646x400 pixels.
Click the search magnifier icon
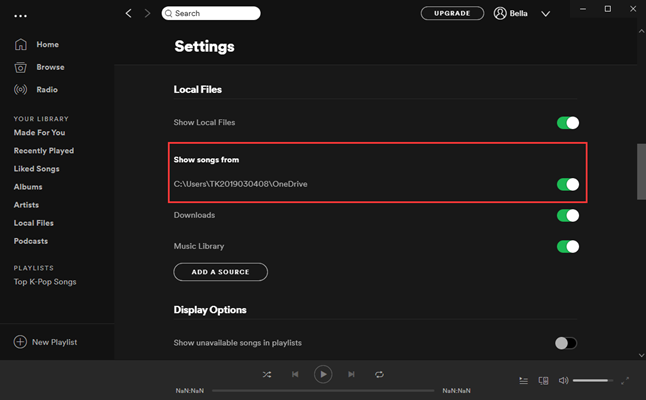[x=169, y=13]
